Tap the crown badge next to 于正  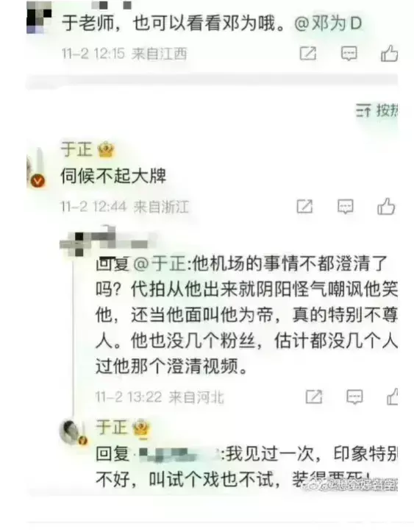click(x=106, y=150)
